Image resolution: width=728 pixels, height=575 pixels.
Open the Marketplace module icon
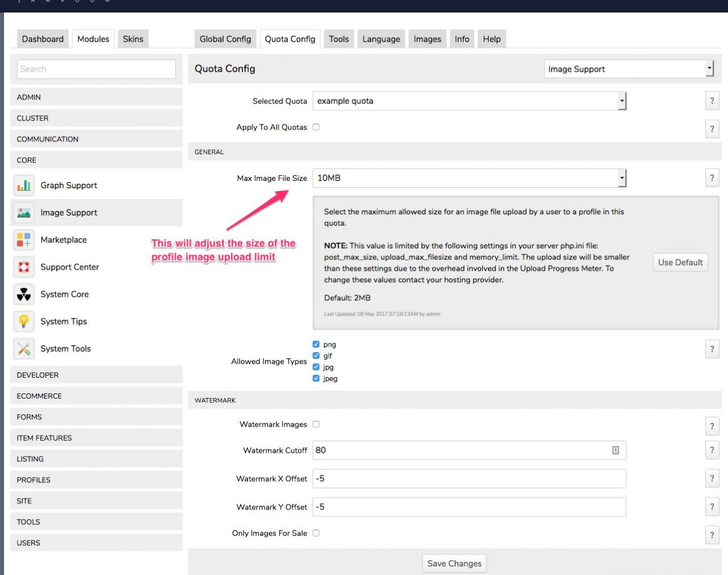click(x=24, y=240)
